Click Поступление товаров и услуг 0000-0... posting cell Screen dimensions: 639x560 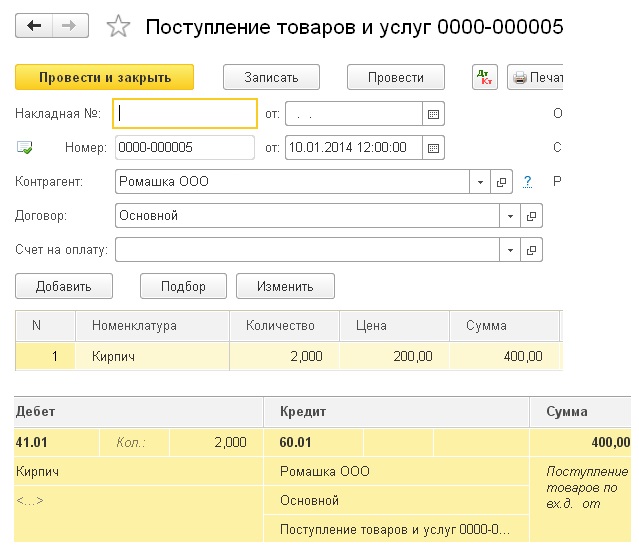396,529
